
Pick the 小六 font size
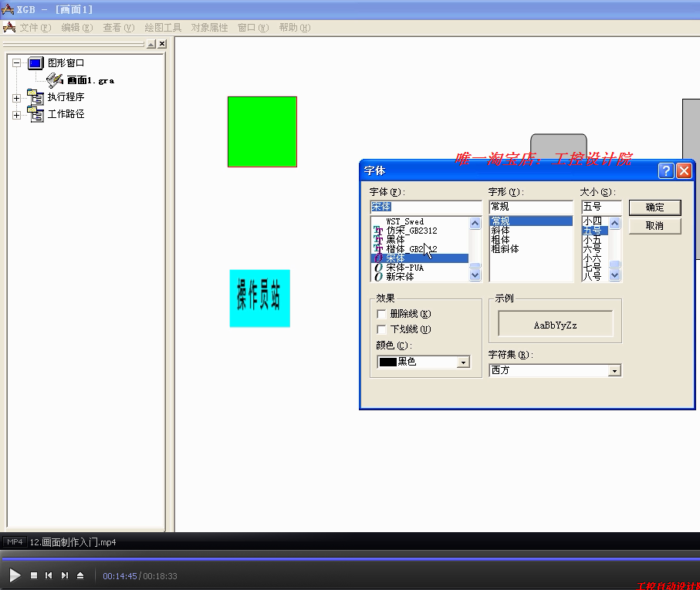click(593, 258)
